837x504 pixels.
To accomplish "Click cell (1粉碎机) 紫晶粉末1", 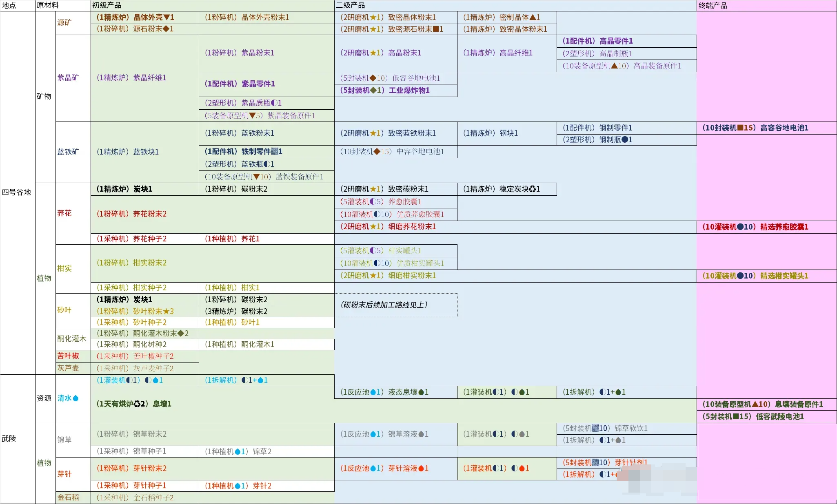I will click(x=266, y=53).
